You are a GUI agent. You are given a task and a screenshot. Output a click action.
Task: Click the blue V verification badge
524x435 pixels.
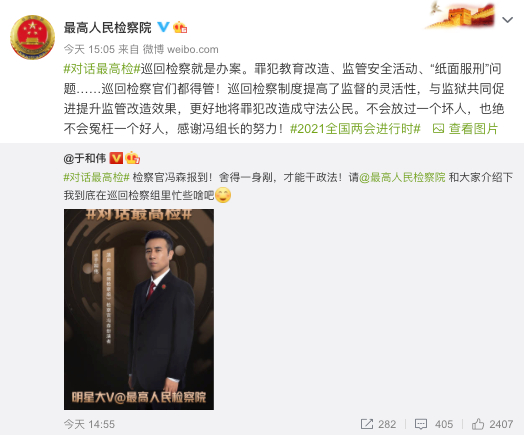click(163, 27)
